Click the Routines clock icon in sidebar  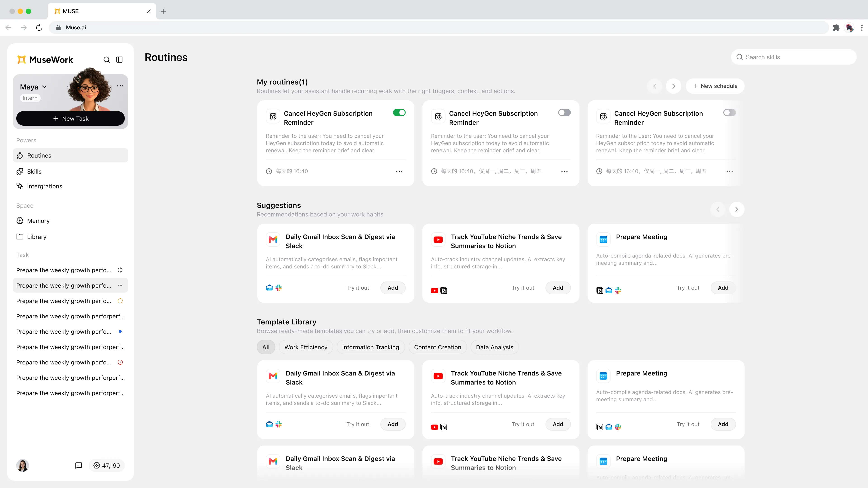coord(20,156)
